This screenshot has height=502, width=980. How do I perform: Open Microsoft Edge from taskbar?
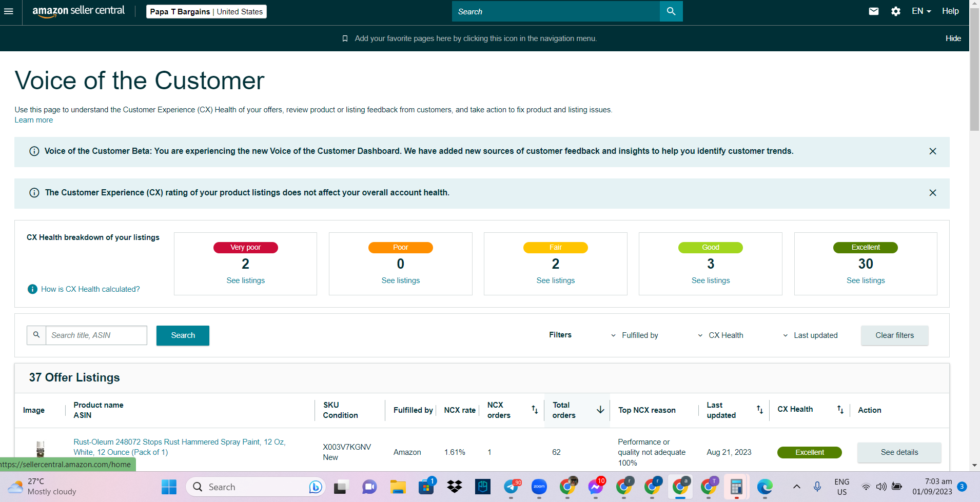coord(765,487)
